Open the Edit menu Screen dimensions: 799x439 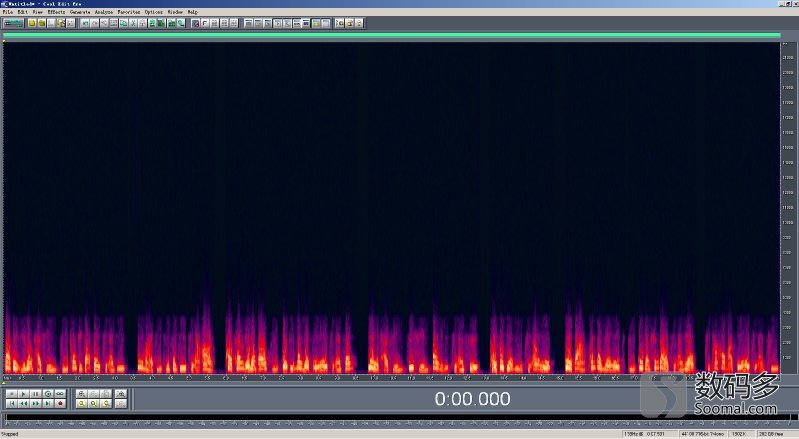[23, 12]
